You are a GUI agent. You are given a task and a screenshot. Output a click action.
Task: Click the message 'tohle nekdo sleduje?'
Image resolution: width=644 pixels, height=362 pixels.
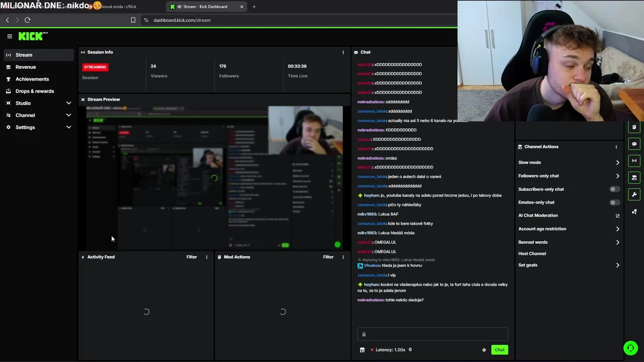(x=405, y=300)
